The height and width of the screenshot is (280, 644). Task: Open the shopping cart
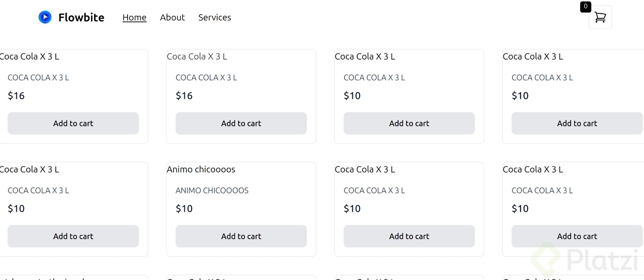pos(600,17)
